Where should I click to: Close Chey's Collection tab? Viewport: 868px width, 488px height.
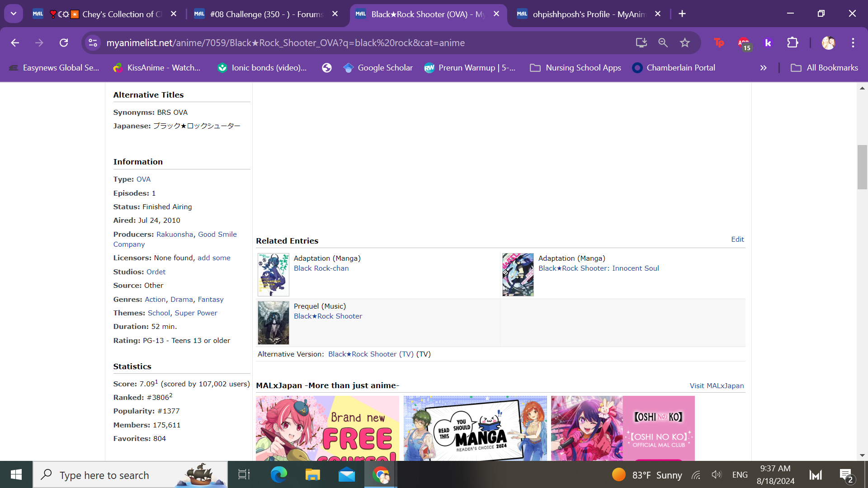coord(174,14)
